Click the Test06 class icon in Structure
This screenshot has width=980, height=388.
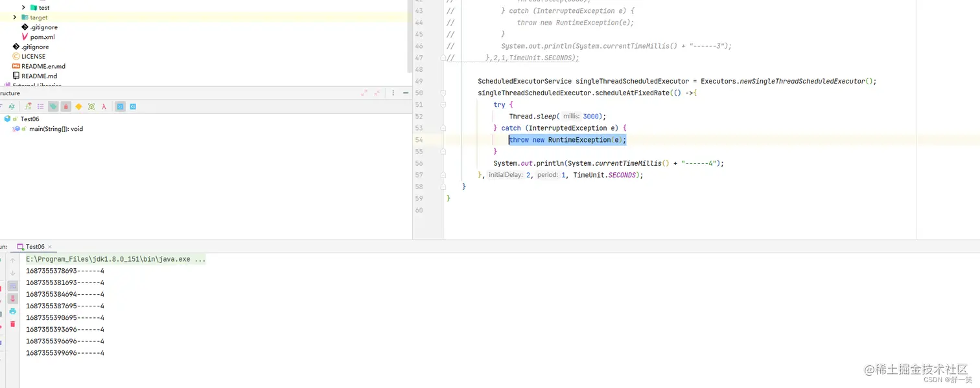point(8,119)
